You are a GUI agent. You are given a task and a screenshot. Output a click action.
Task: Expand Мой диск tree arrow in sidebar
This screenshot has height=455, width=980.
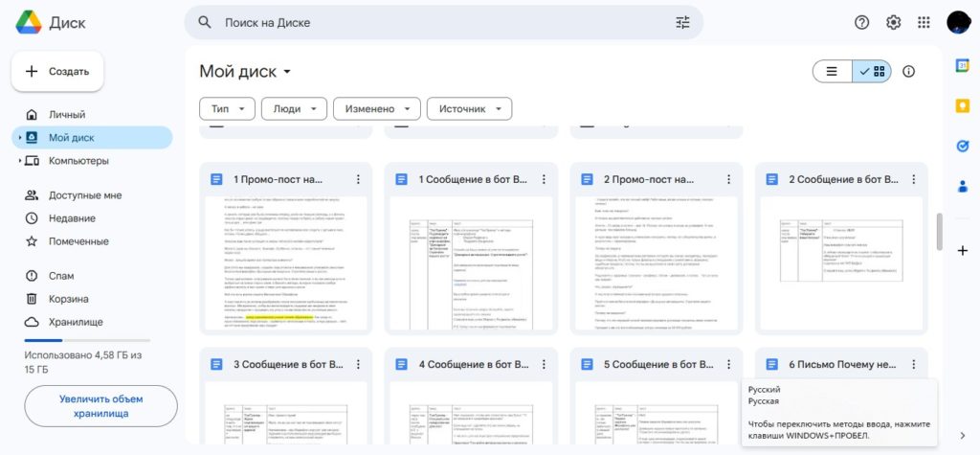(x=19, y=138)
